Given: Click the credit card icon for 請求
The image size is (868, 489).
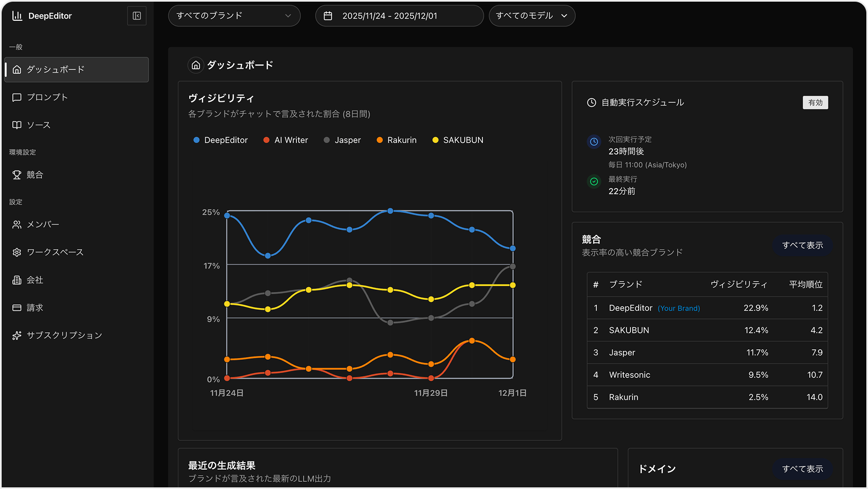Looking at the screenshot, I should 17,308.
